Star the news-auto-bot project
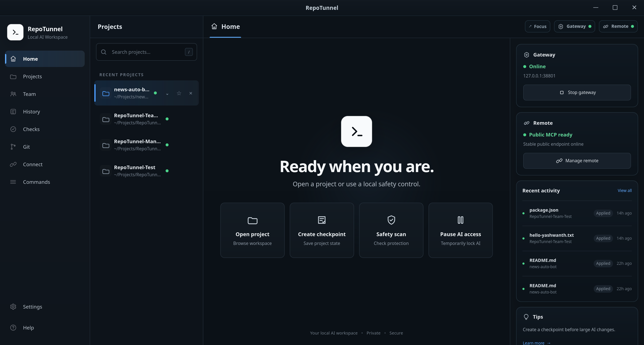 click(x=179, y=93)
